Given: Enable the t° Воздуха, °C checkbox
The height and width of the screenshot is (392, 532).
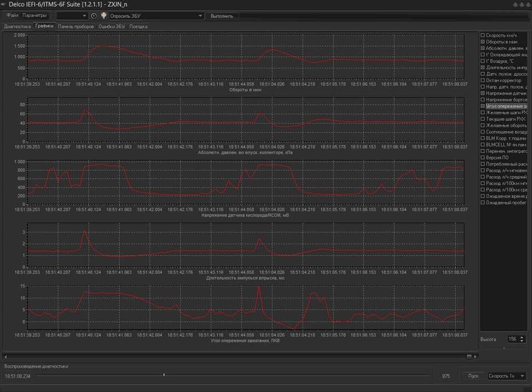Looking at the screenshot, I should click(483, 61).
